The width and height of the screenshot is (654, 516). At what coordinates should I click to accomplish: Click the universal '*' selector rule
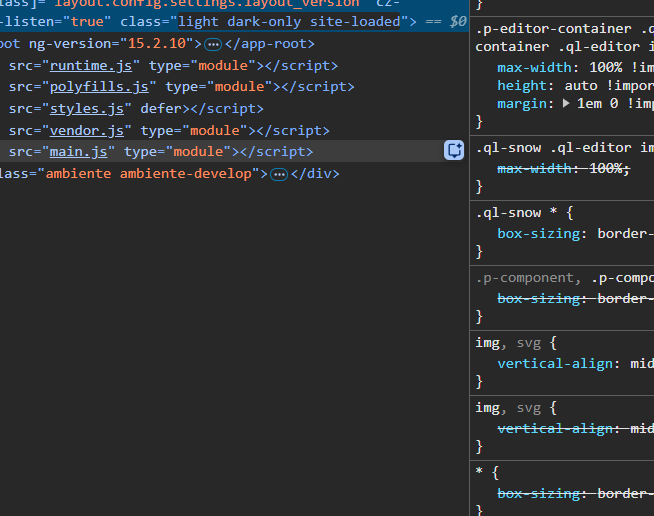point(481,473)
